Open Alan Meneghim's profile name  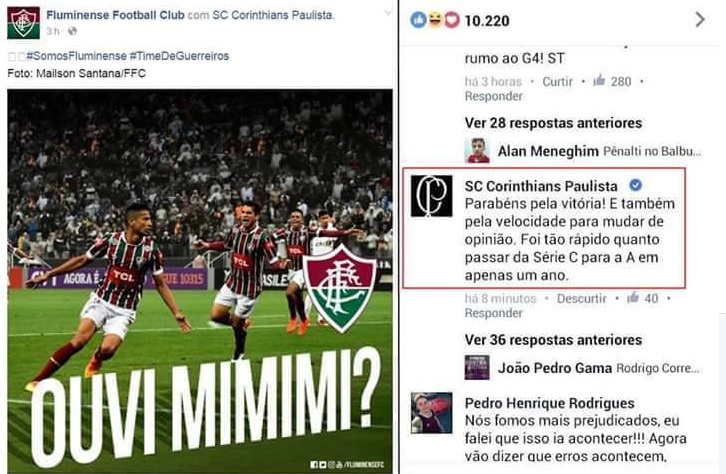pos(548,151)
